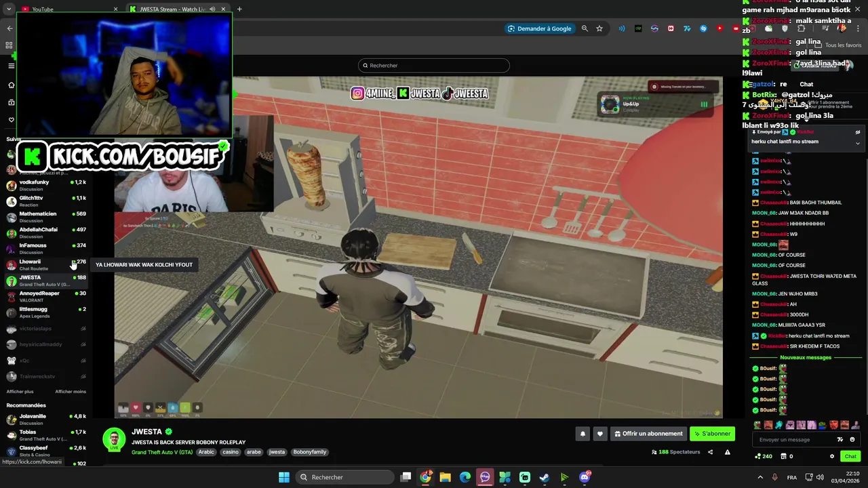
Task: Click the Windows Start button
Action: click(283, 477)
